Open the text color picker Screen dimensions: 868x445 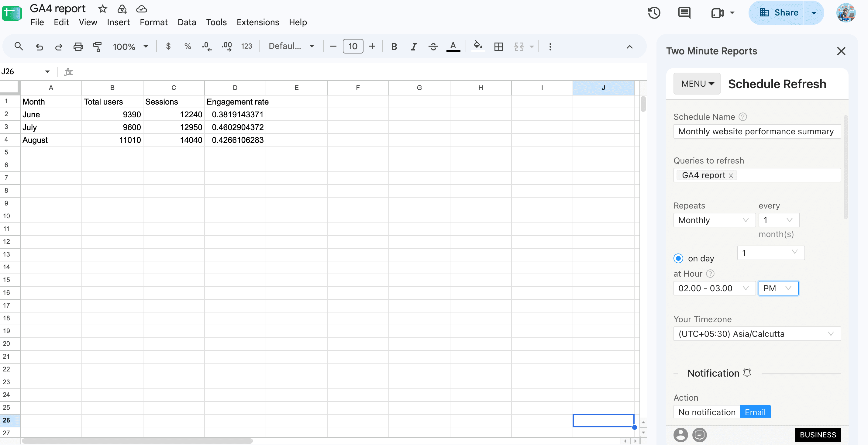[x=453, y=47]
